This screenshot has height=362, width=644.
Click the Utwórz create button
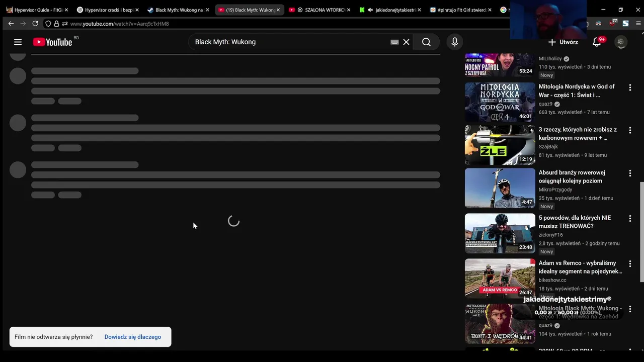(563, 42)
